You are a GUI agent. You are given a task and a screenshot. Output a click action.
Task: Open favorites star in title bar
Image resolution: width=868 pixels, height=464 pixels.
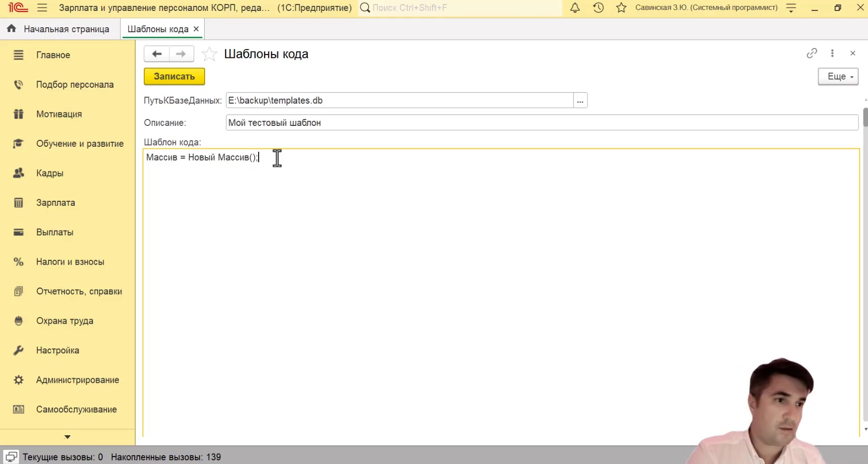(x=621, y=8)
